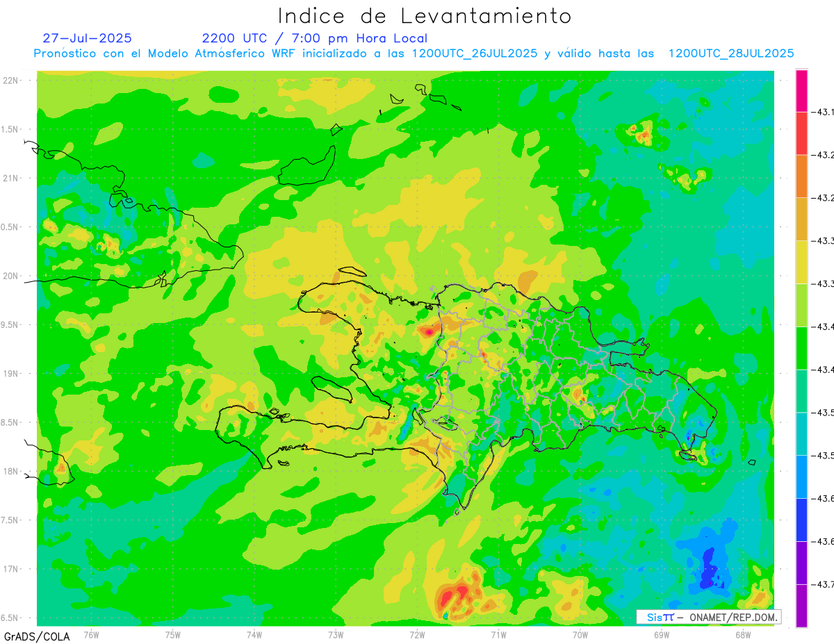Select the magenta swatch at top of color bar

801,90
